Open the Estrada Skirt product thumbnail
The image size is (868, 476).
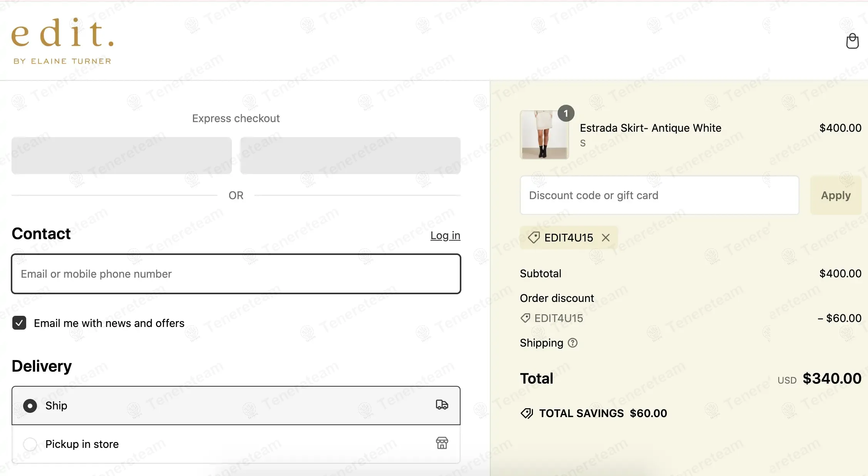(x=544, y=134)
